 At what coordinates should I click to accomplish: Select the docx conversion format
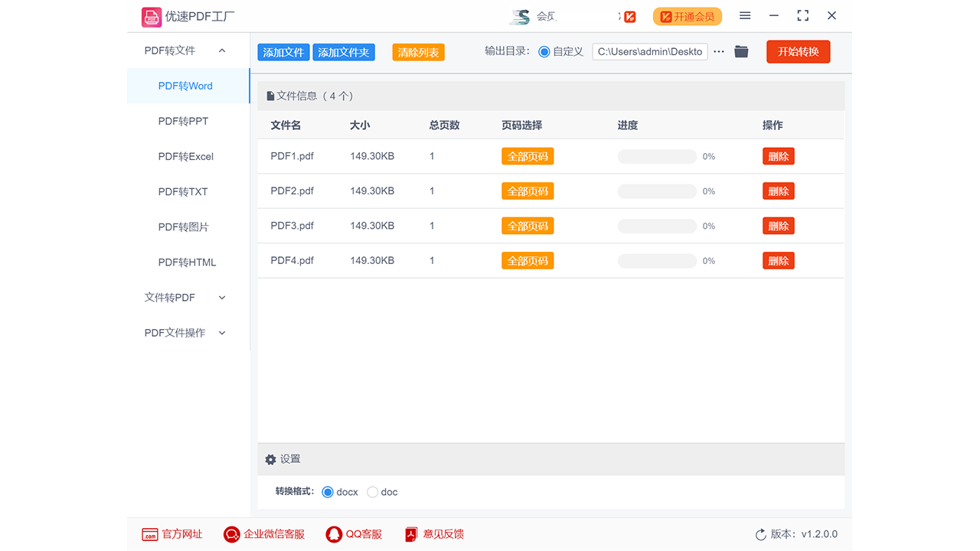[329, 492]
